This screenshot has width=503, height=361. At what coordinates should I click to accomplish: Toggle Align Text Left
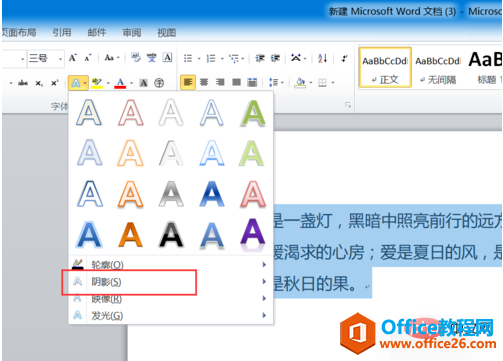188,82
